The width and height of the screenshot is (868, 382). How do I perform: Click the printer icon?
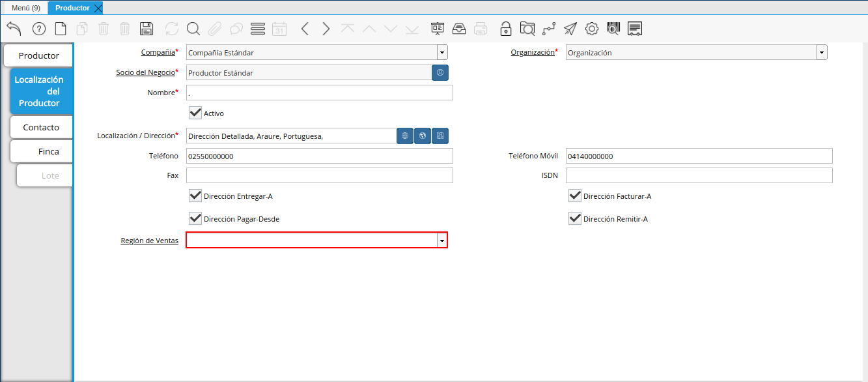[x=481, y=29]
